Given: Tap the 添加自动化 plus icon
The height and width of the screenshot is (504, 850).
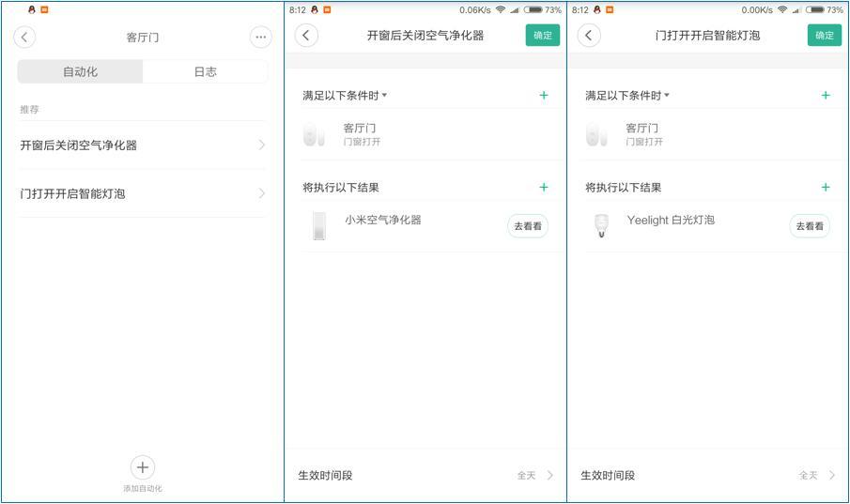Looking at the screenshot, I should pyautogui.click(x=143, y=467).
